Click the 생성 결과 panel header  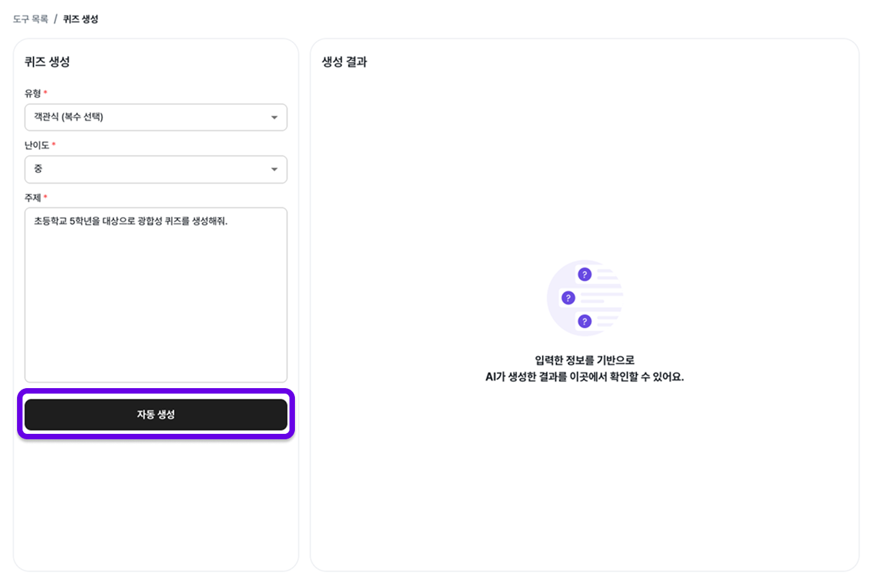pyautogui.click(x=343, y=62)
